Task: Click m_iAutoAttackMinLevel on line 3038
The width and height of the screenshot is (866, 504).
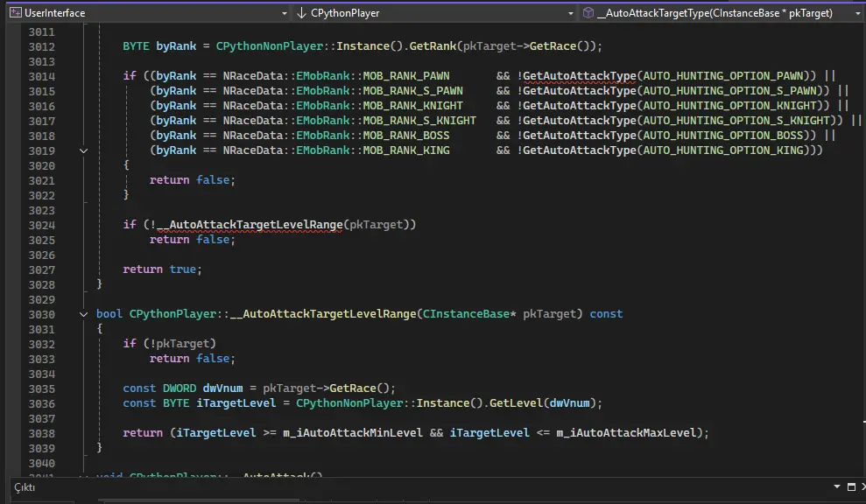Action: click(352, 433)
